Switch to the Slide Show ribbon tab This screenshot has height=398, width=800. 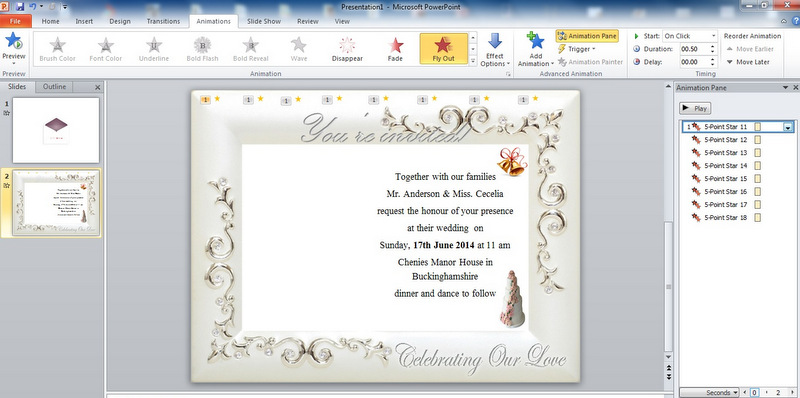pyautogui.click(x=264, y=21)
